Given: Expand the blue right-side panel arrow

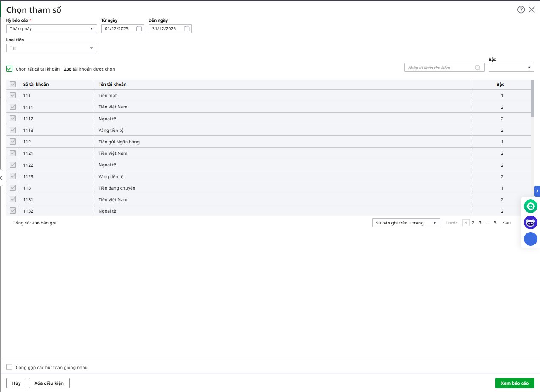Looking at the screenshot, I should [x=537, y=191].
